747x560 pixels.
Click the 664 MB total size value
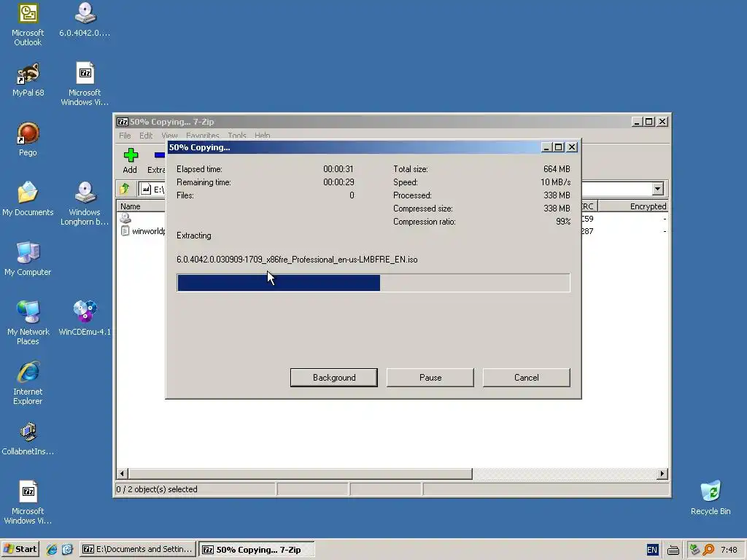[557, 169]
